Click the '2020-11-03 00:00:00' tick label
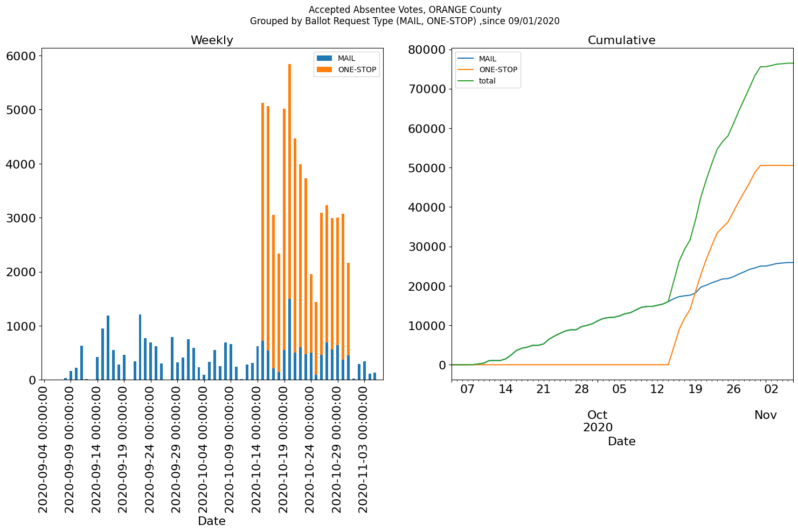The width and height of the screenshot is (798, 532). click(364, 450)
